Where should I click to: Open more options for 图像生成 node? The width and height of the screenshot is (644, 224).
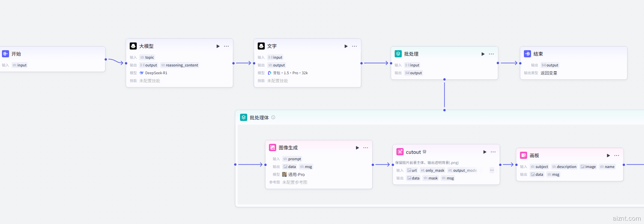click(x=365, y=148)
